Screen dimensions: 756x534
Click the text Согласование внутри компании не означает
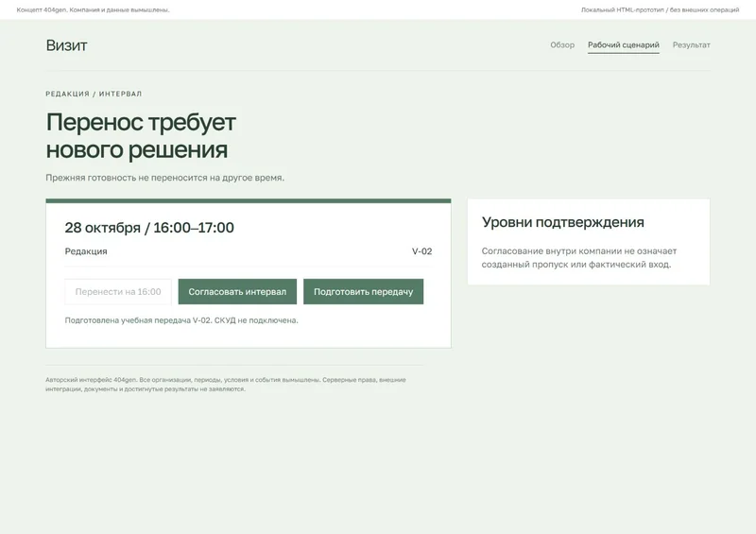[579, 251]
